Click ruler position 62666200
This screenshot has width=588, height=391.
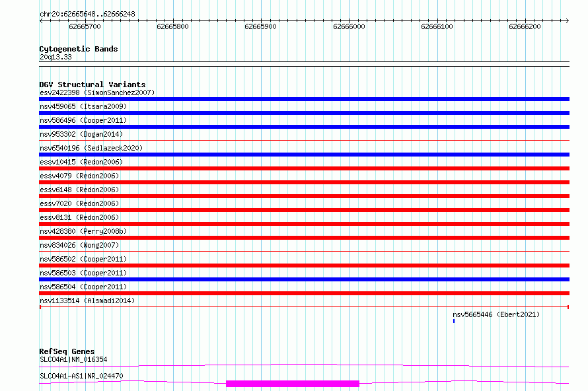point(525,26)
